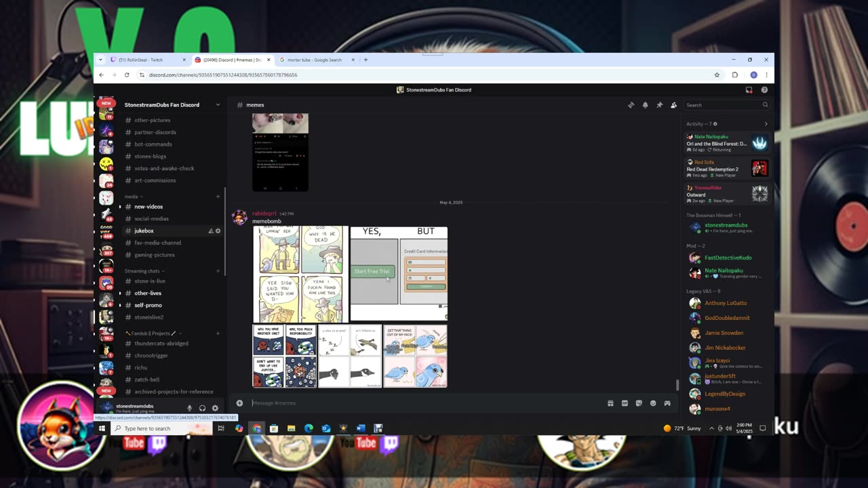Mute microphone in user panel

pos(189,408)
